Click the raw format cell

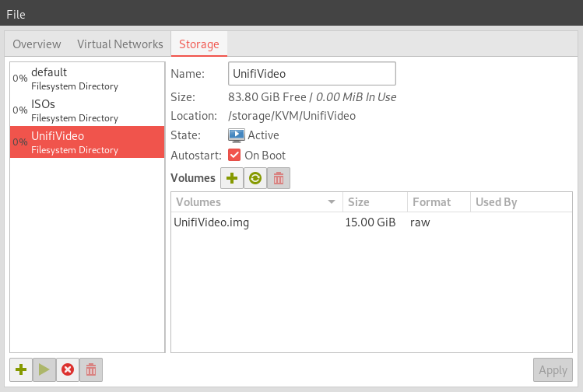point(420,222)
